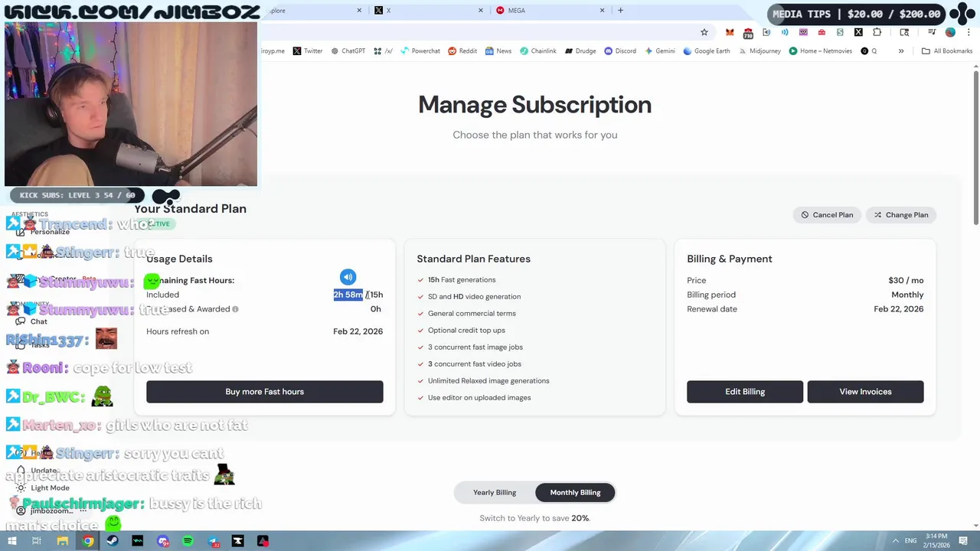Click the blue speaker read-aloud icon

(348, 277)
